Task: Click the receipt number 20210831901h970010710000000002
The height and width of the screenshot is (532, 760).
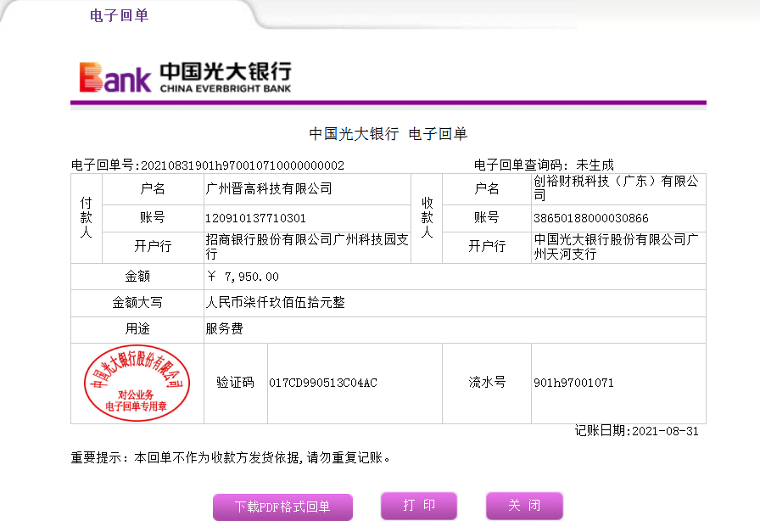Action: [x=243, y=165]
